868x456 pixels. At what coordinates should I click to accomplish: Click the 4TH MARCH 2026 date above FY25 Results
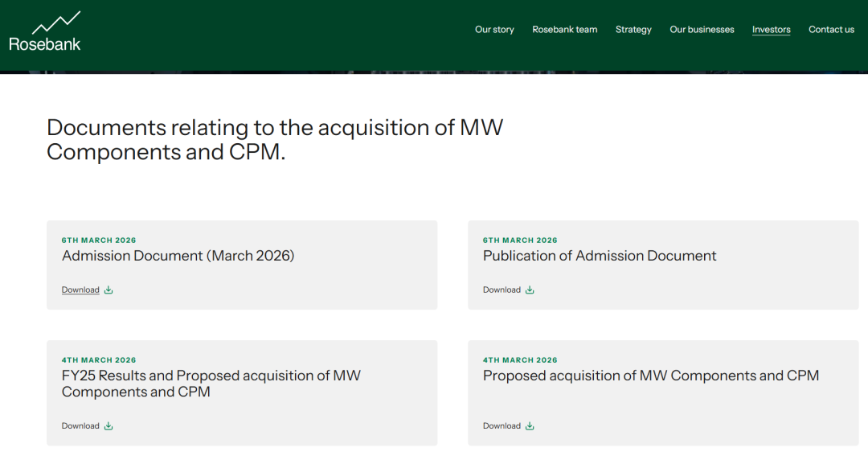[99, 360]
